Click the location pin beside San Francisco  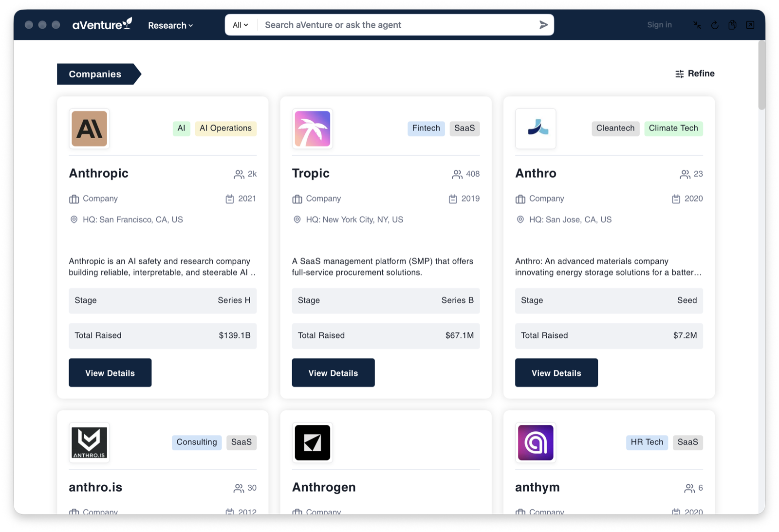pyautogui.click(x=74, y=220)
